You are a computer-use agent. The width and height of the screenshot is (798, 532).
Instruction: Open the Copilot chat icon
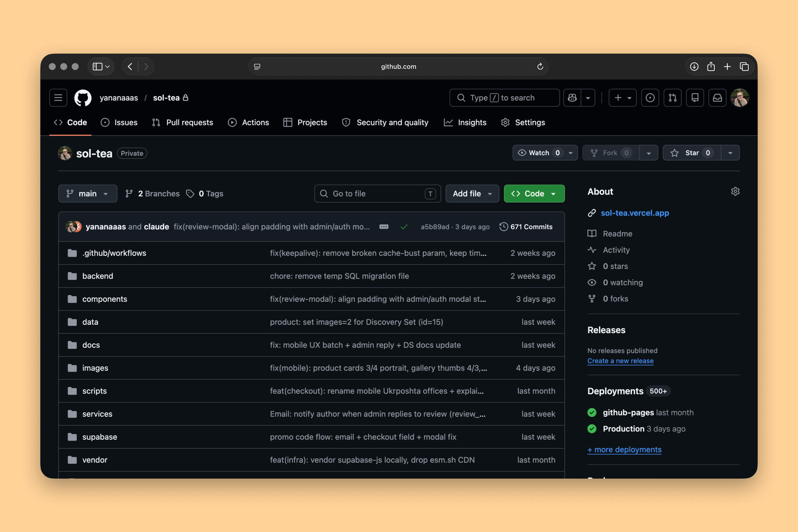tap(572, 98)
